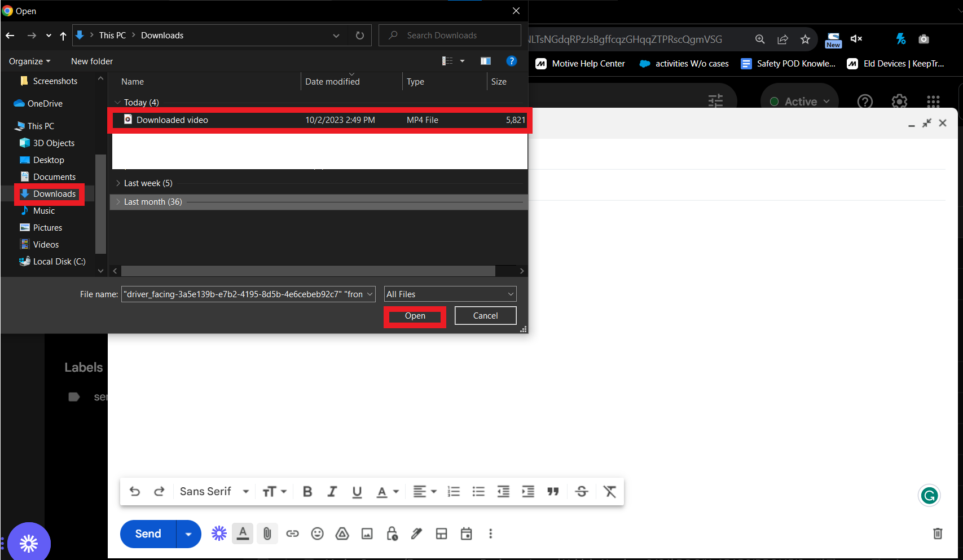Insert a link using the link icon

[x=292, y=533]
